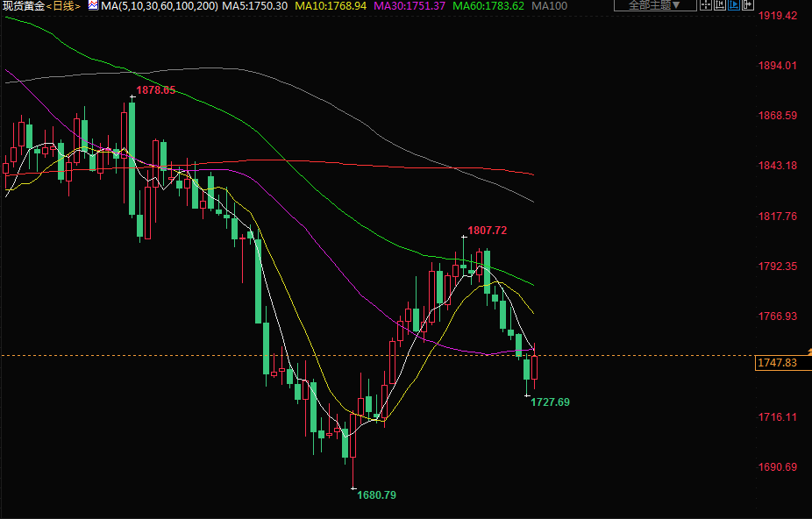This screenshot has width=812, height=519.
Task: Click the vertical range measure icon
Action: [719, 4]
